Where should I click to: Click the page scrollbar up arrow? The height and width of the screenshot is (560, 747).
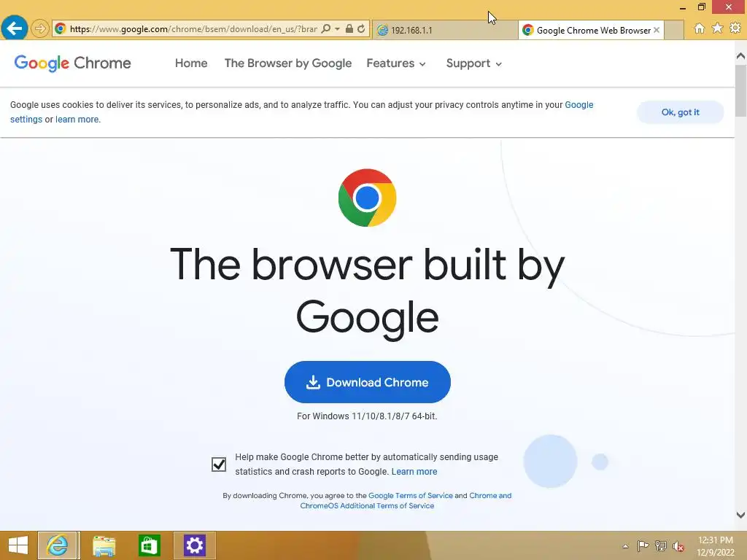tap(740, 56)
